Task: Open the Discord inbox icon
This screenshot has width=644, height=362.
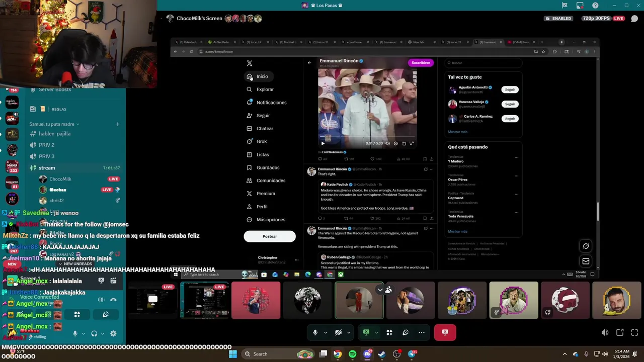Action: (580, 5)
